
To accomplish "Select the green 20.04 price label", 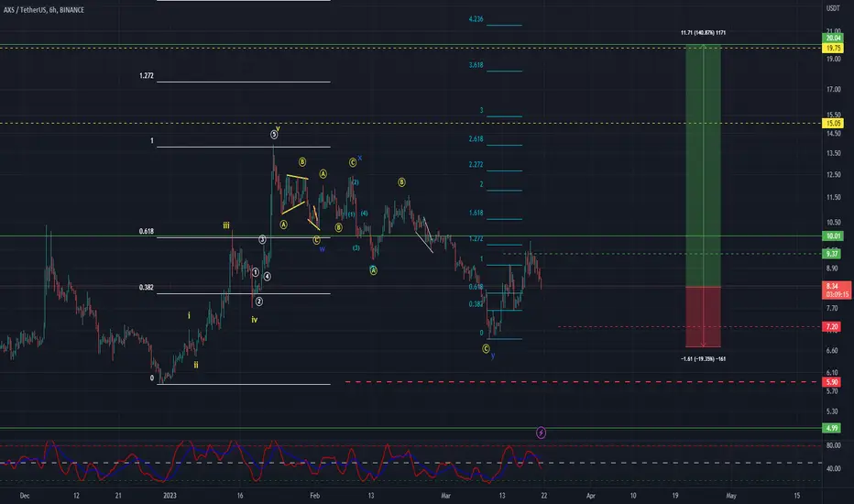I will click(x=833, y=38).
